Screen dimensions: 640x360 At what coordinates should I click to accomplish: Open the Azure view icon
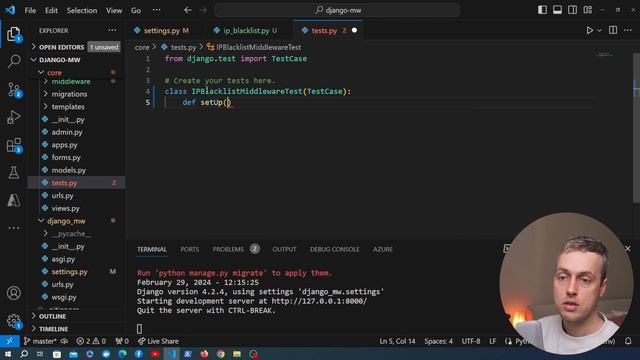(13, 200)
